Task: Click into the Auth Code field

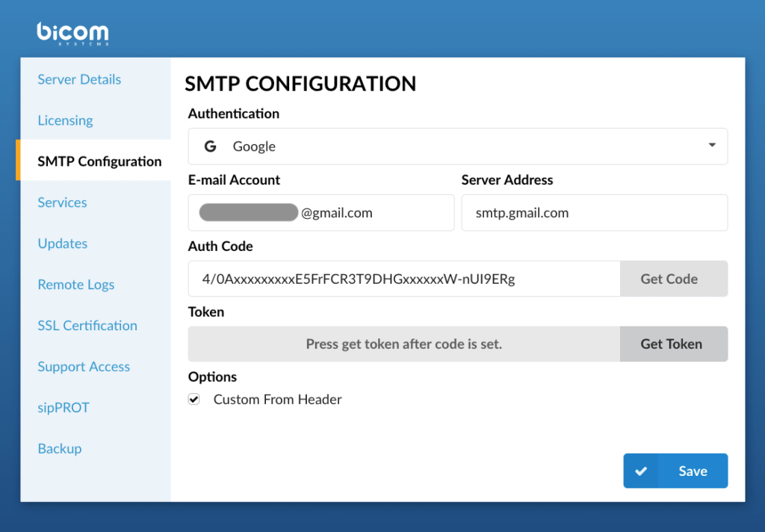Action: [404, 279]
